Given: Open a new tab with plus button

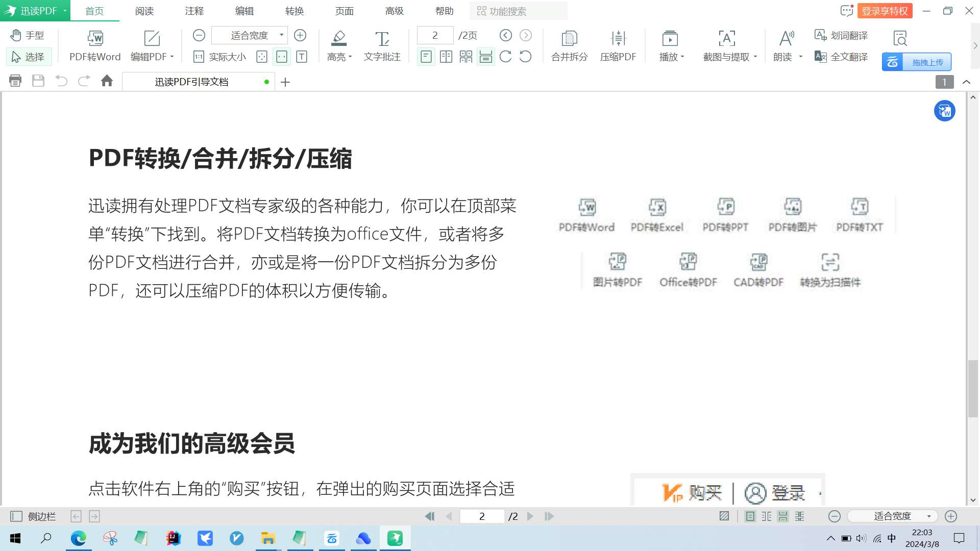Looking at the screenshot, I should click(285, 82).
